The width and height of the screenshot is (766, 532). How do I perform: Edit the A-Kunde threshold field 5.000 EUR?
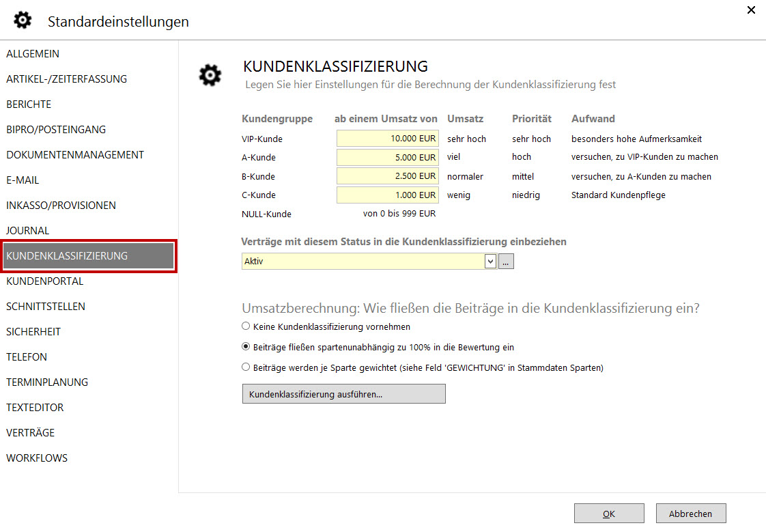[x=388, y=158]
